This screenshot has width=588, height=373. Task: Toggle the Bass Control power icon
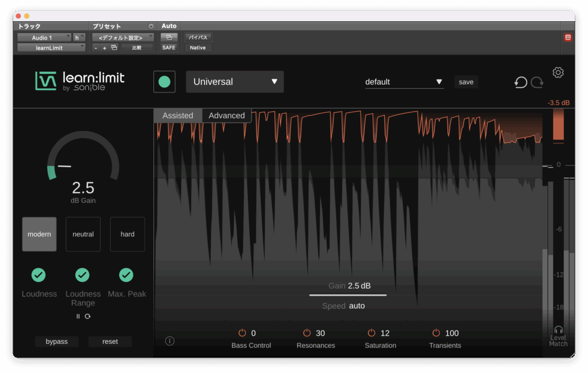(242, 332)
